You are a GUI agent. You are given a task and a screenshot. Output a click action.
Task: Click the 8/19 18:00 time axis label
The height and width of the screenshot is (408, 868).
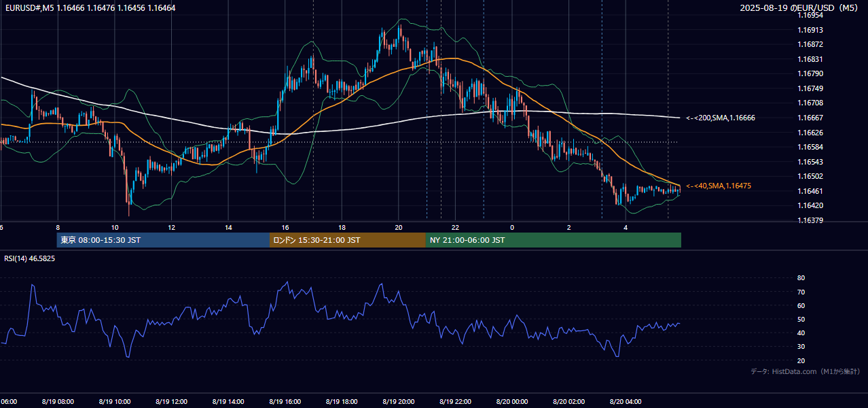tap(342, 402)
